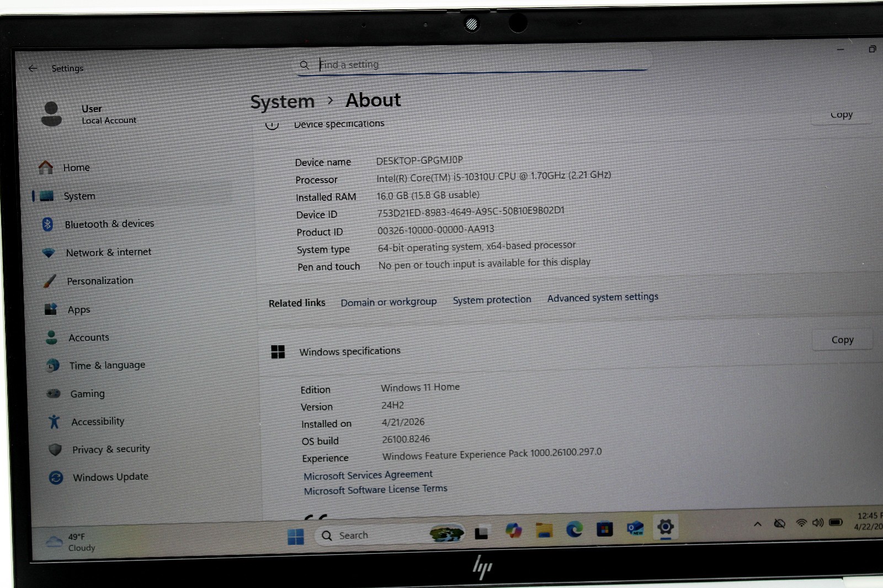Open the weather widget showing 49°F
This screenshot has width=883, height=588.
71,542
